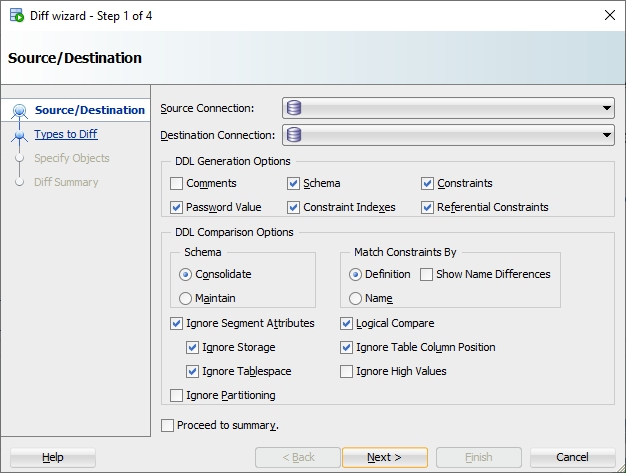This screenshot has height=473, width=626.
Task: Click the Next > button
Action: [384, 457]
